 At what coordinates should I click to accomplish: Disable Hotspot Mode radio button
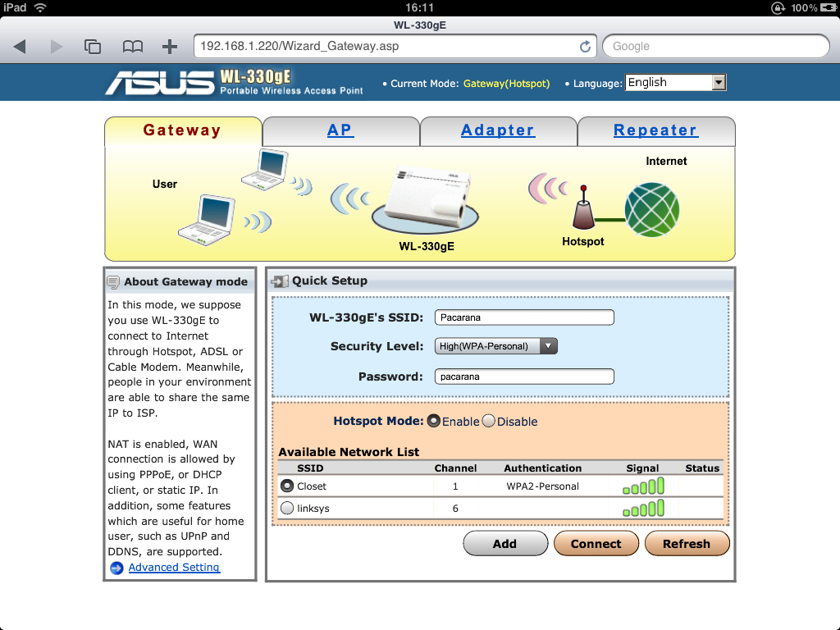point(489,421)
